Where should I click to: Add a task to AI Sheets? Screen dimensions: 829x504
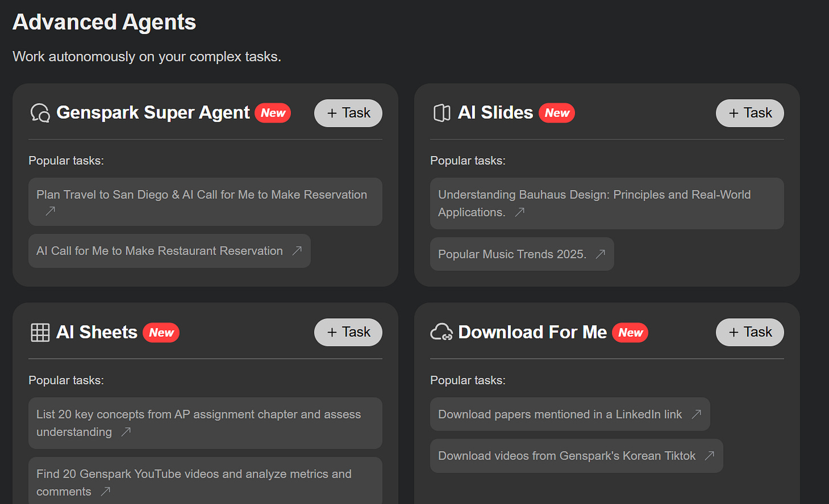tap(348, 332)
